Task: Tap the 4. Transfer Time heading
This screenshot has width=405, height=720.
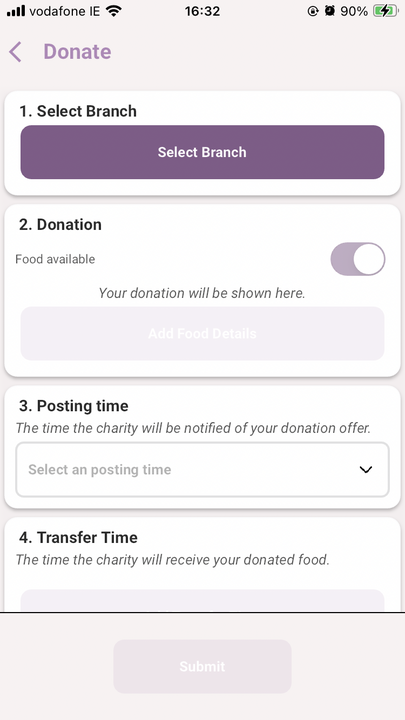Action: 79,537
